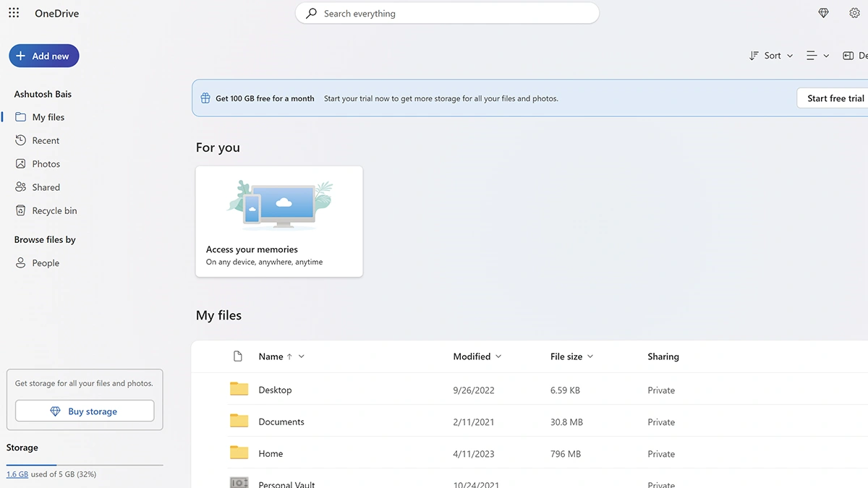Click Start free trial button
Viewport: 868px width, 488px height.
coord(833,98)
